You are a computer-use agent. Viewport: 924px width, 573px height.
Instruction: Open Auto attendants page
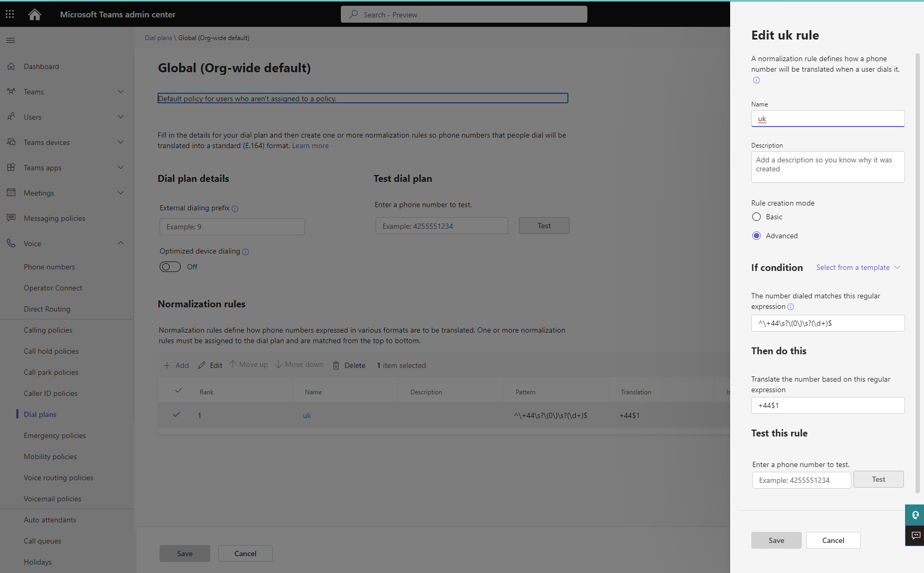[x=50, y=520]
